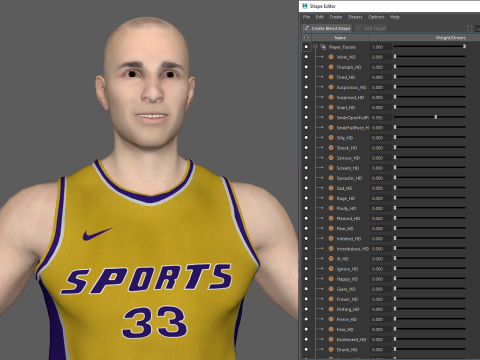Open the File menu in Shape Editor
Image resolution: width=480 pixels, height=360 pixels.
pyautogui.click(x=306, y=17)
